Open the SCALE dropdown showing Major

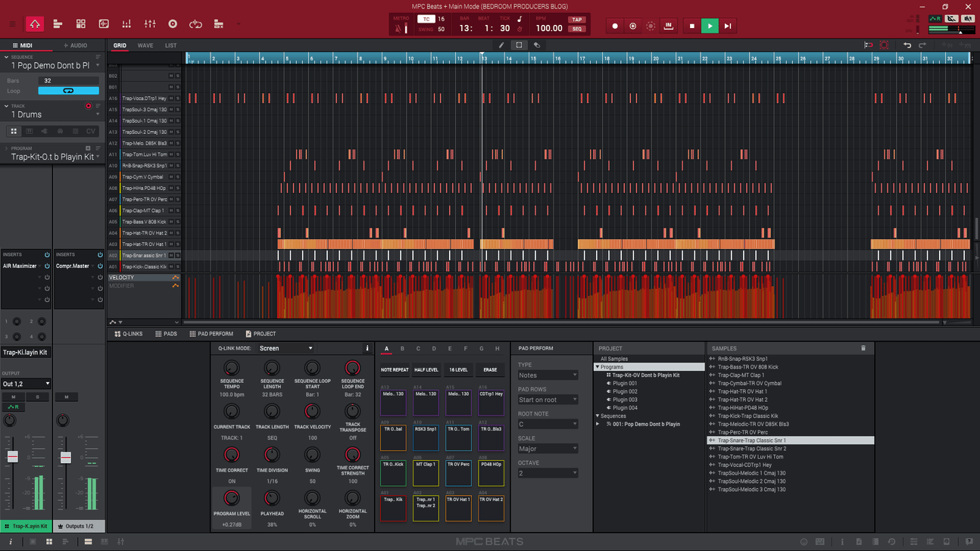tap(548, 448)
